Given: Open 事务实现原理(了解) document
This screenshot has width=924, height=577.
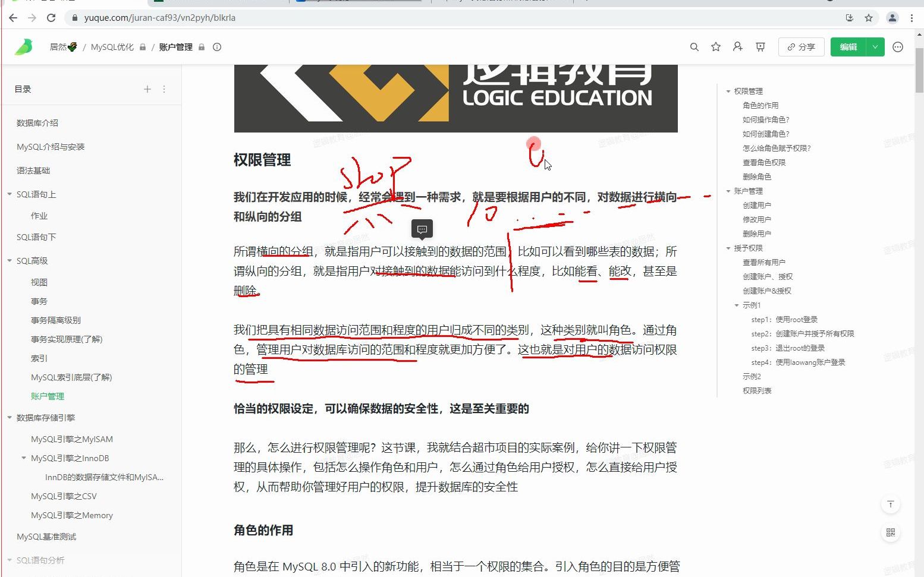Looking at the screenshot, I should [x=67, y=339].
